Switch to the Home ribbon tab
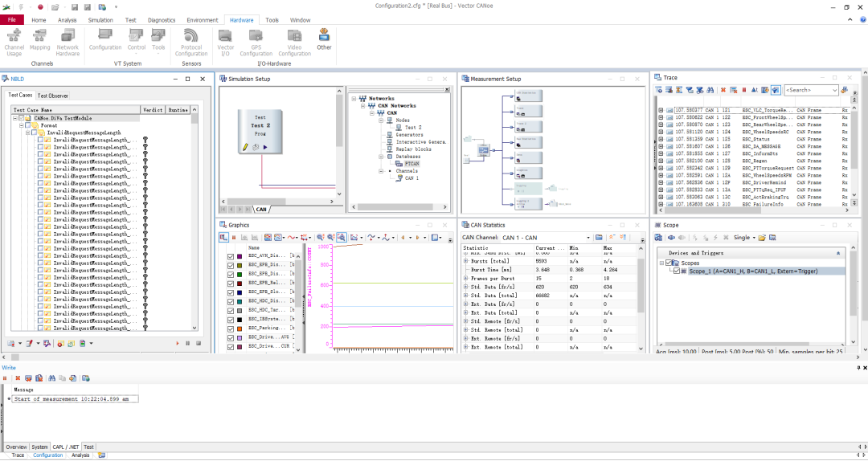This screenshot has height=461, width=868. pyautogui.click(x=39, y=20)
